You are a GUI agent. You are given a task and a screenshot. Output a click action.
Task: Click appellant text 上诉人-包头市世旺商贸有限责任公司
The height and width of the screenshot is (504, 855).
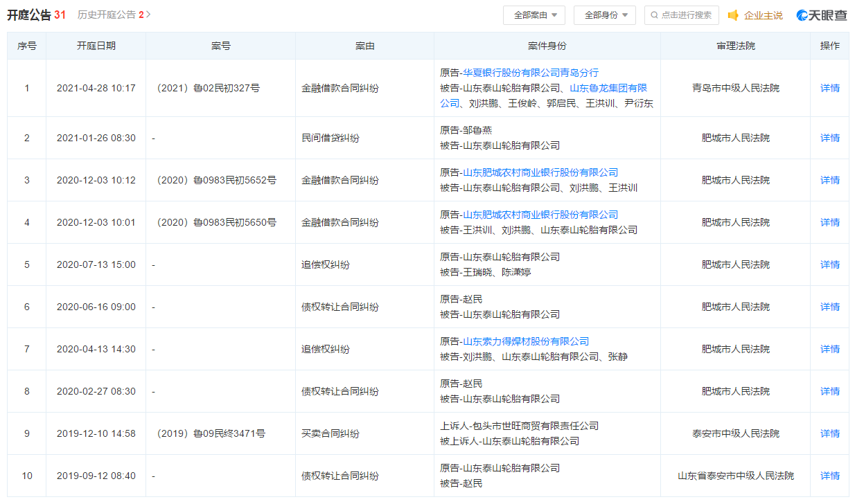(519, 426)
